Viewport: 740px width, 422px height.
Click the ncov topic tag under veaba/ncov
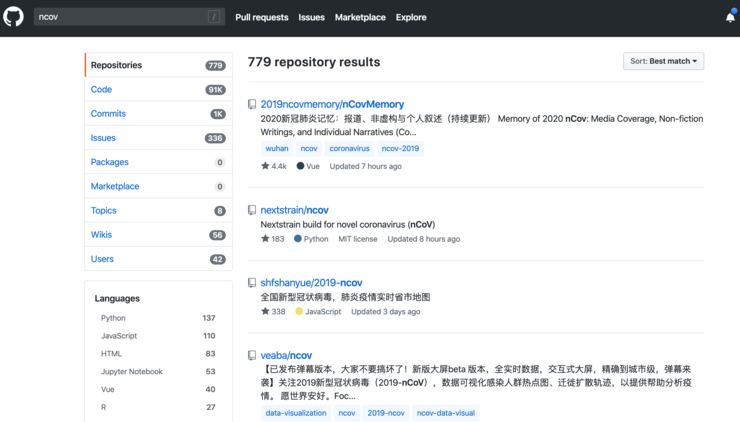click(x=347, y=413)
